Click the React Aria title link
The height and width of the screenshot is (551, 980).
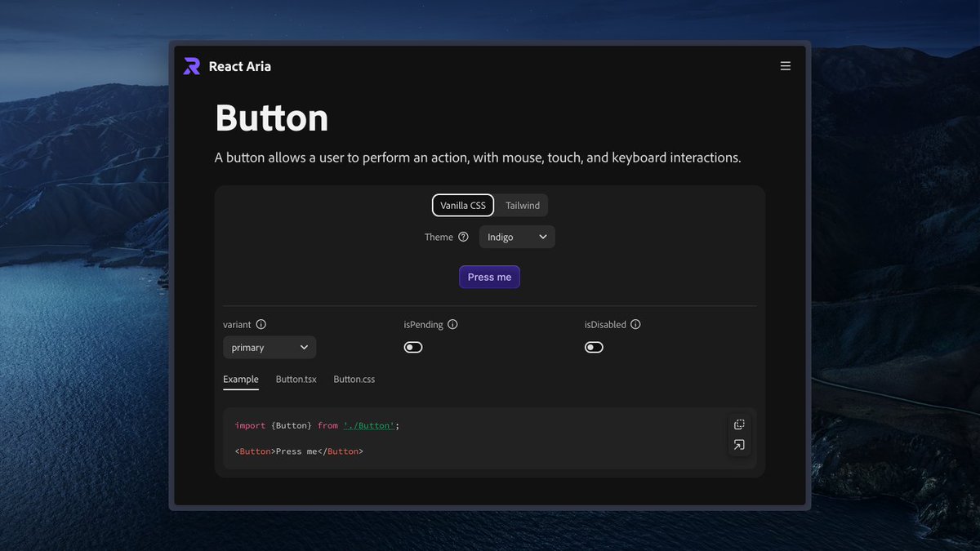point(240,66)
